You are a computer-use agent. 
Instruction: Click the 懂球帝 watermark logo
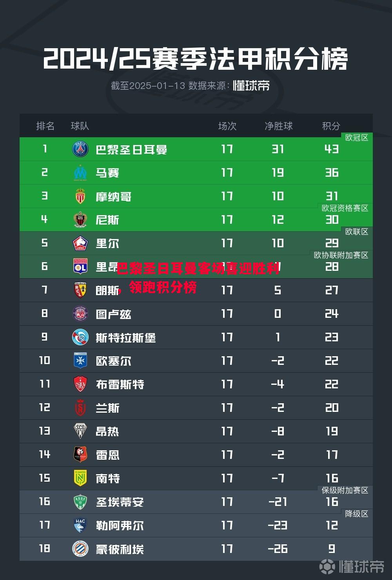coord(351,566)
